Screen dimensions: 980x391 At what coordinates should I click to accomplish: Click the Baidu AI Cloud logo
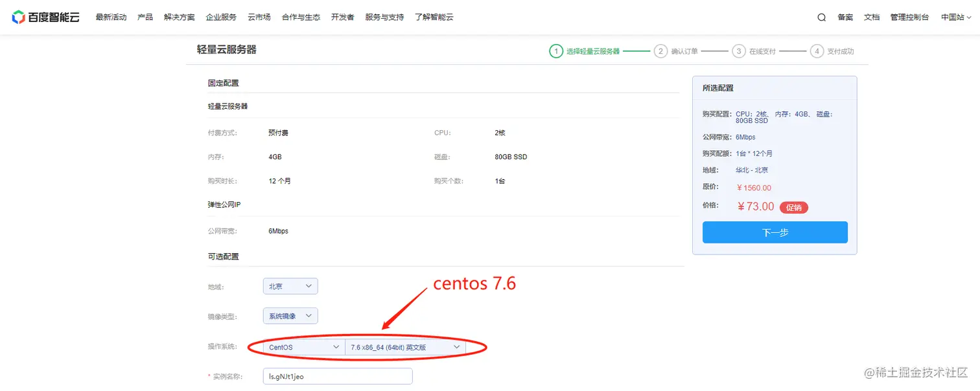[x=45, y=17]
